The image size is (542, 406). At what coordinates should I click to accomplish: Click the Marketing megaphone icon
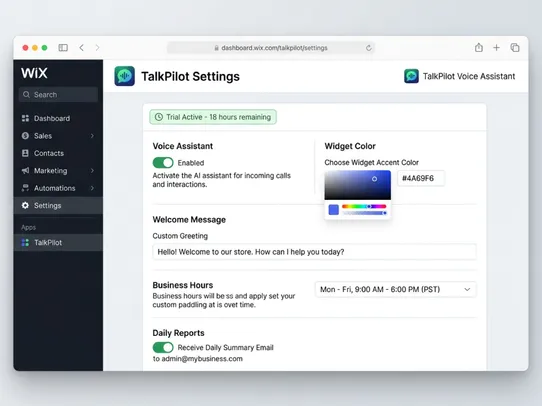pyautogui.click(x=25, y=171)
